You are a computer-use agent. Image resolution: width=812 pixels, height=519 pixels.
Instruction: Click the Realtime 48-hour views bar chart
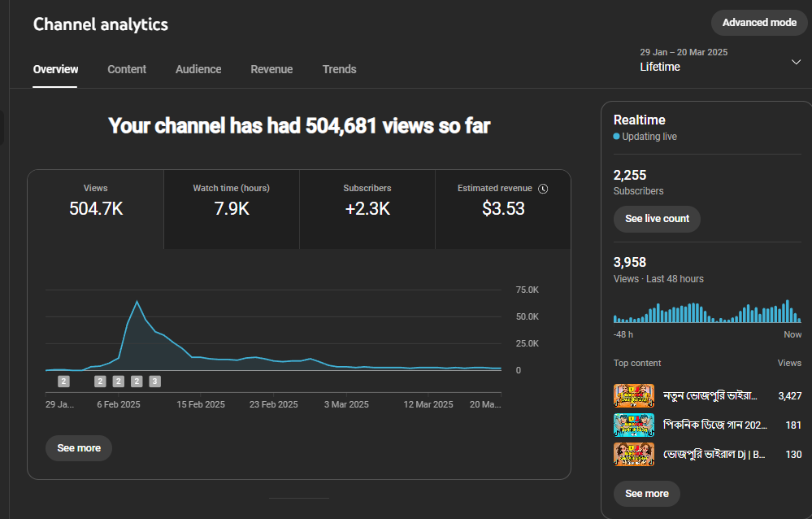pyautogui.click(x=706, y=312)
